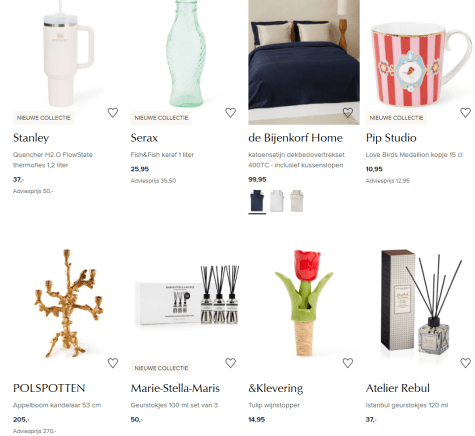Click the Tulip wijnstopper product description

coord(274,405)
